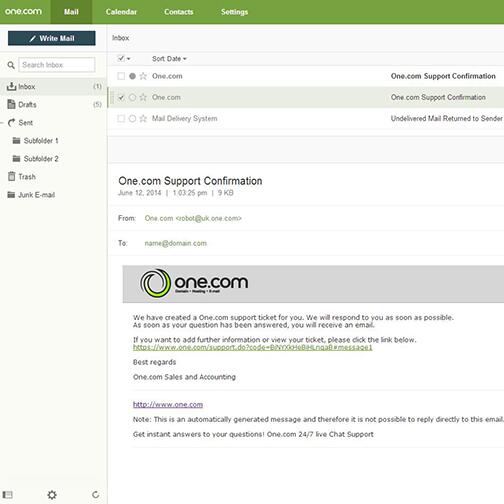Click the refresh icon in sidebar footer
504x504 pixels.
tap(96, 495)
